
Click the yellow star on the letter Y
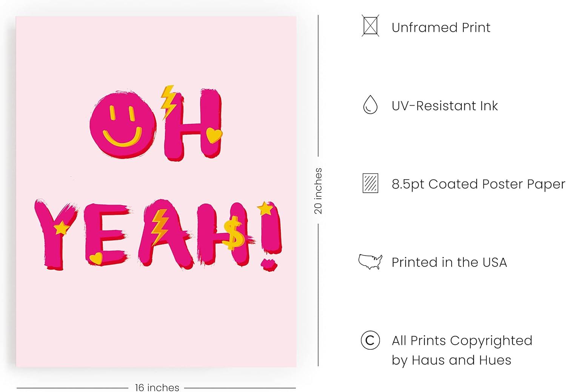pos(61,228)
